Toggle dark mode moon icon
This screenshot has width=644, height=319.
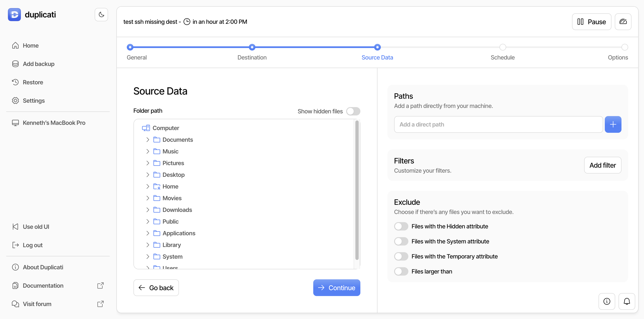pos(101,15)
